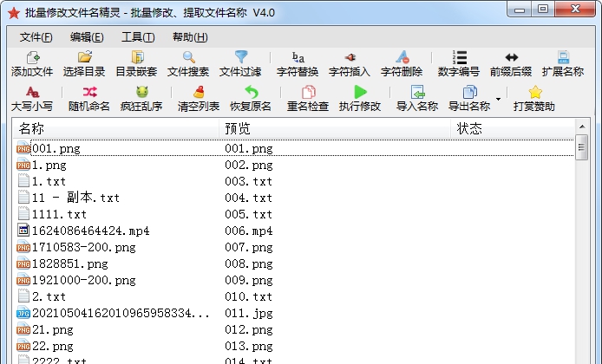Click 恢复原名 undo arrow icon

[x=251, y=92]
